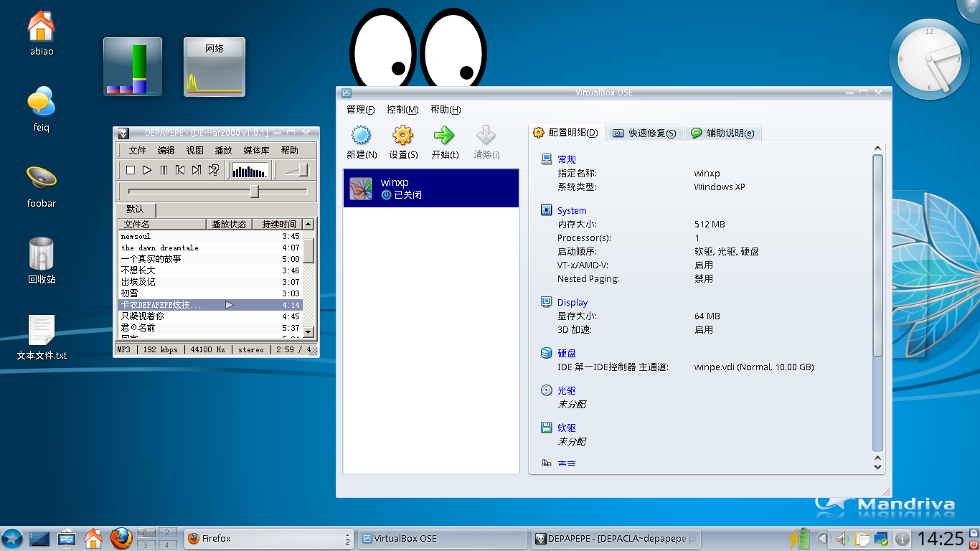Image resolution: width=980 pixels, height=551 pixels.
Task: Switch to the 快速修复(S) snapshots tab
Action: pos(645,133)
